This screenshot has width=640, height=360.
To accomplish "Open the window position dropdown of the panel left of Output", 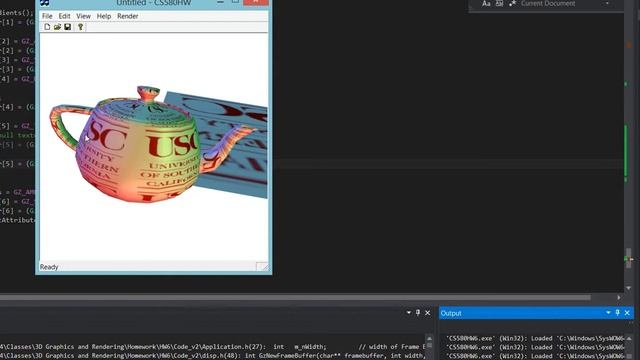I will coord(409,313).
